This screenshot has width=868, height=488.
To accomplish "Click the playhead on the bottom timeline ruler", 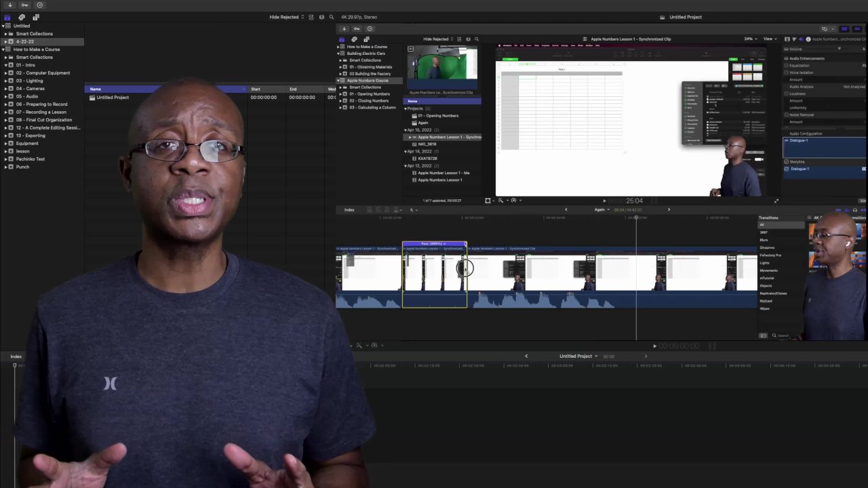I will [14, 366].
